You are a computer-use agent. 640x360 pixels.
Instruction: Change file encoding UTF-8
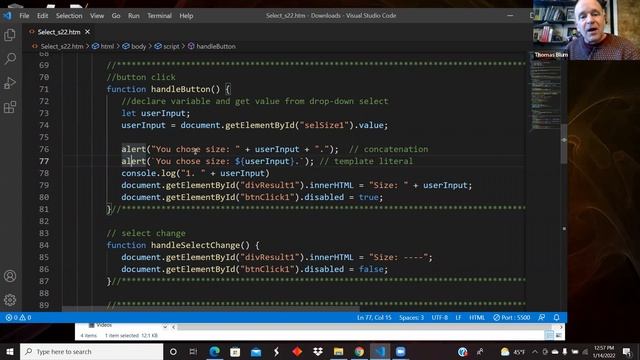[x=440, y=317]
